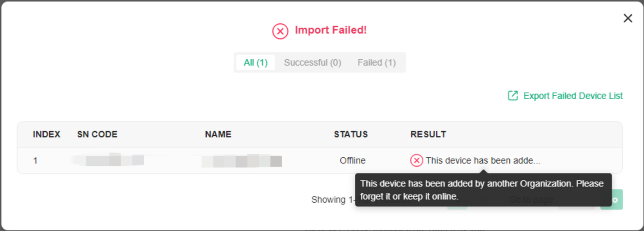Viewport: 644px width, 231px height.
Task: Click the red error icon in the result row
Action: (x=417, y=160)
